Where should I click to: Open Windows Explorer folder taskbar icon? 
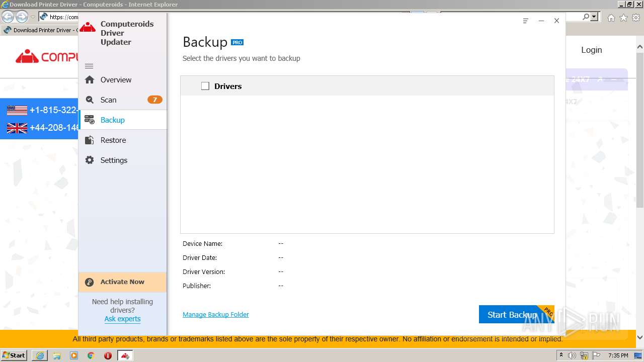click(57, 355)
